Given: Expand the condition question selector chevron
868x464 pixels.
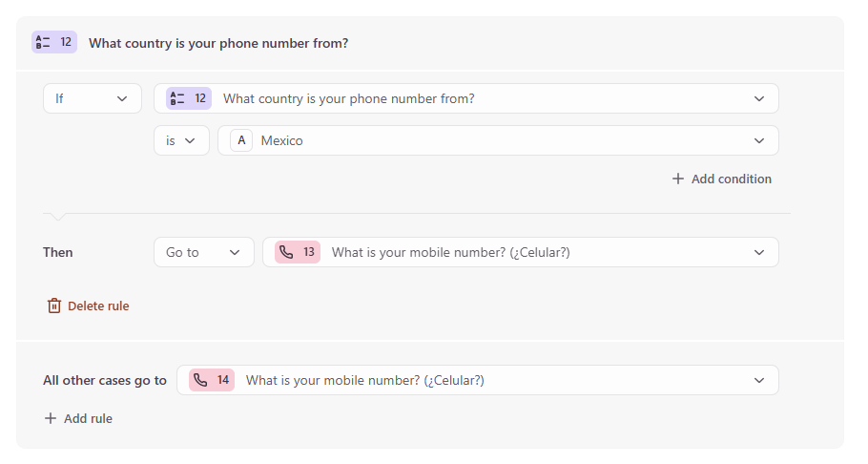Looking at the screenshot, I should pyautogui.click(x=759, y=98).
